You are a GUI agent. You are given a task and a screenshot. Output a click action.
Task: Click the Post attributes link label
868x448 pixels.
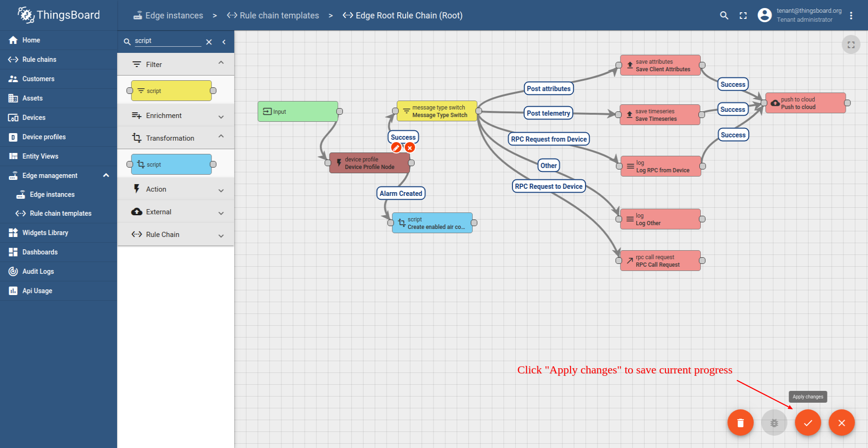coord(549,89)
